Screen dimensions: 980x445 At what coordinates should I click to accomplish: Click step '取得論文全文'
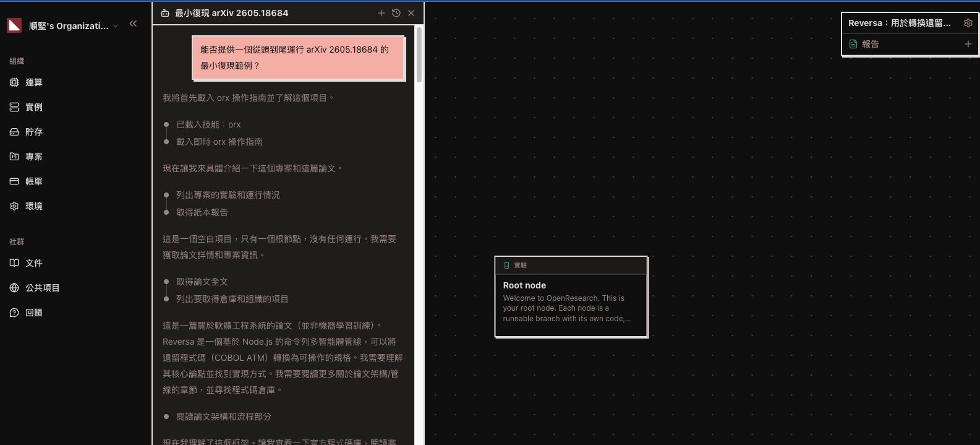click(202, 282)
